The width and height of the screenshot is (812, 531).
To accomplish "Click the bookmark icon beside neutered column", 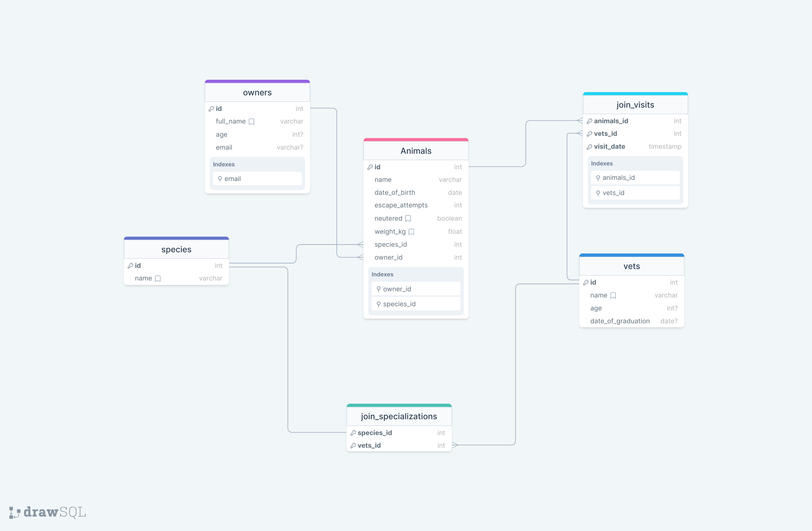I will pos(408,219).
